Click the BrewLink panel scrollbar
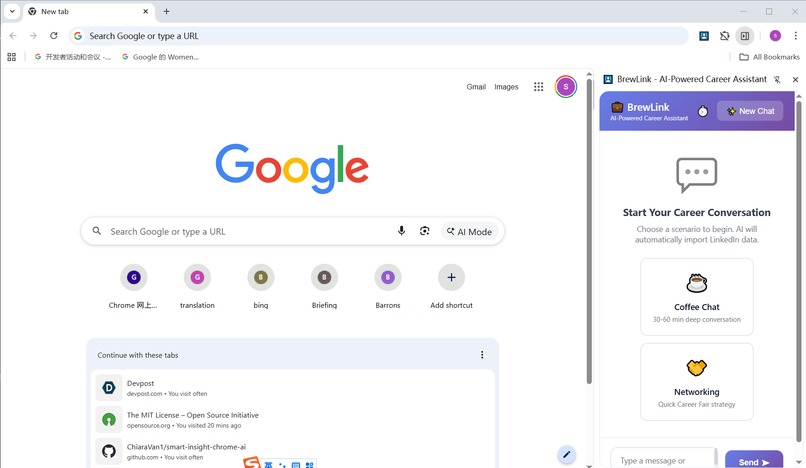Viewport: 806px width, 468px height. tap(798, 270)
